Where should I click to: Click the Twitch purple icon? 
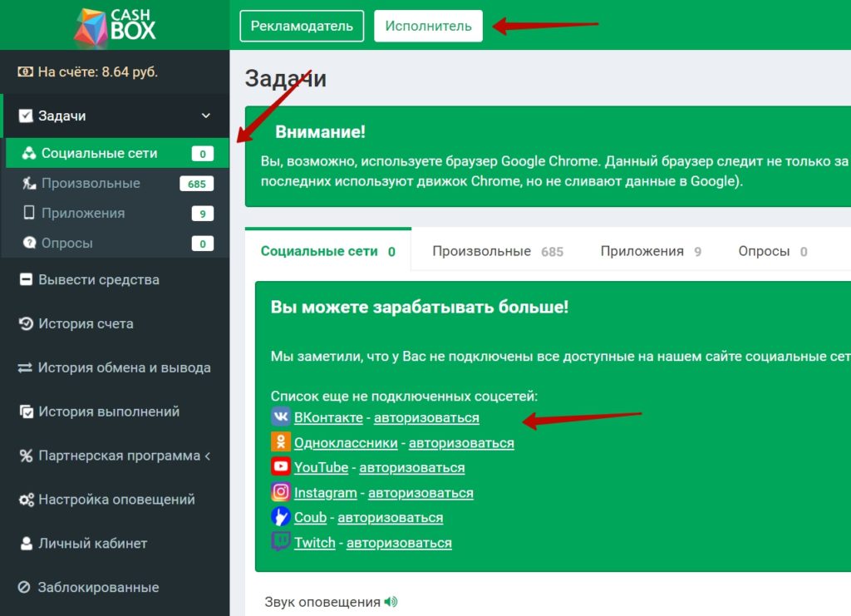click(281, 542)
